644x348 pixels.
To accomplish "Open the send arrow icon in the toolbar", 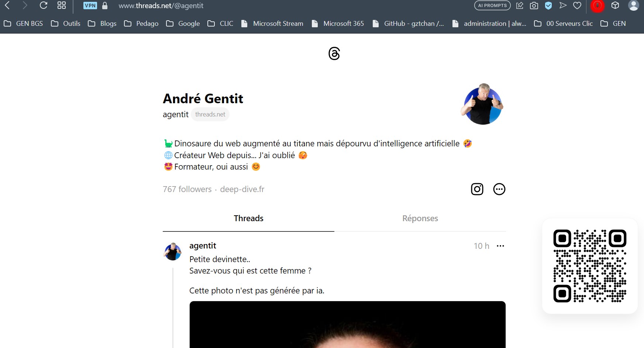I will click(563, 6).
